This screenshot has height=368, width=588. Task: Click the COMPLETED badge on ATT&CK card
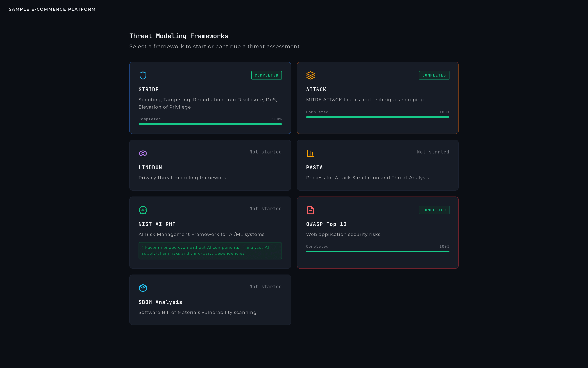pos(434,75)
